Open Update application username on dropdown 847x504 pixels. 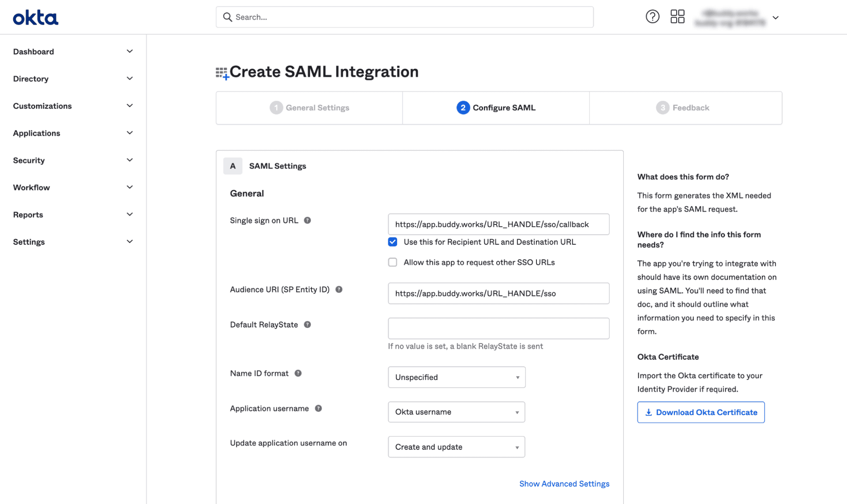tap(457, 447)
